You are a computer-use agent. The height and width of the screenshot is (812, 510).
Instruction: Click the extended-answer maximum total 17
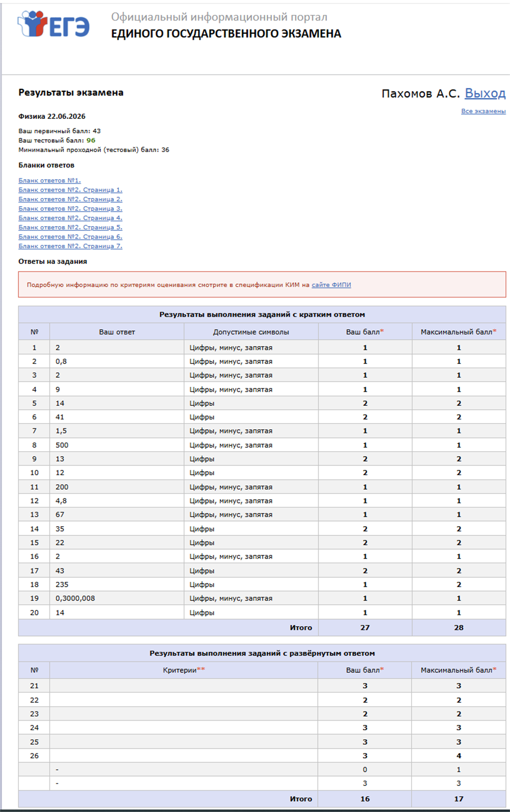[459, 799]
